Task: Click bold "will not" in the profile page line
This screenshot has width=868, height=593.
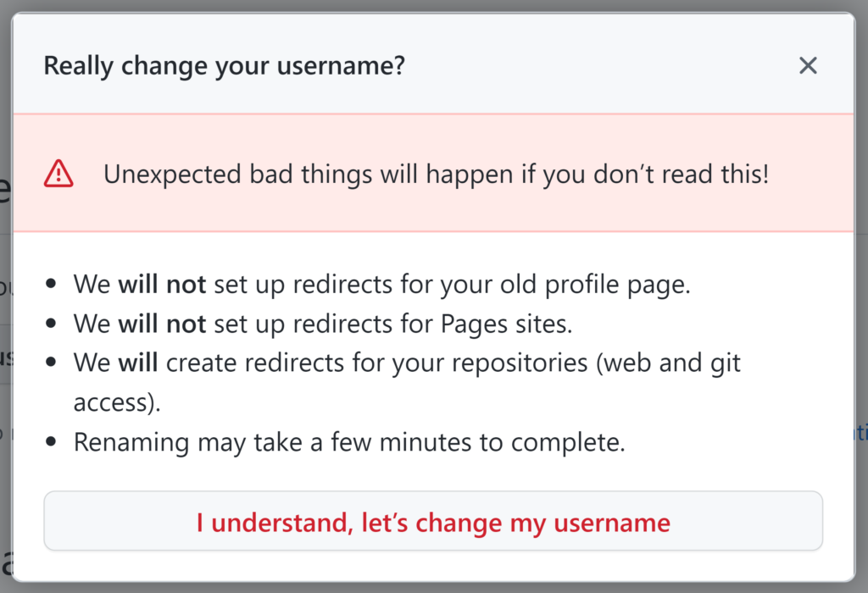Action: pos(162,284)
